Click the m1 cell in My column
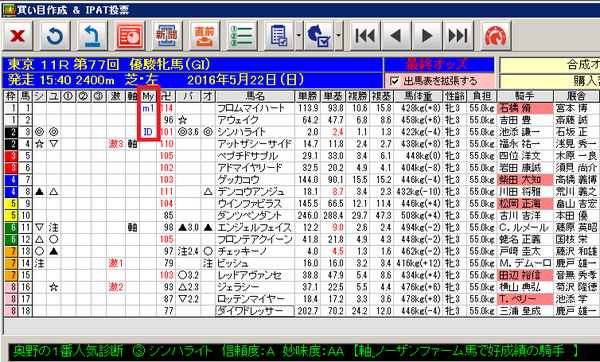 pyautogui.click(x=148, y=108)
